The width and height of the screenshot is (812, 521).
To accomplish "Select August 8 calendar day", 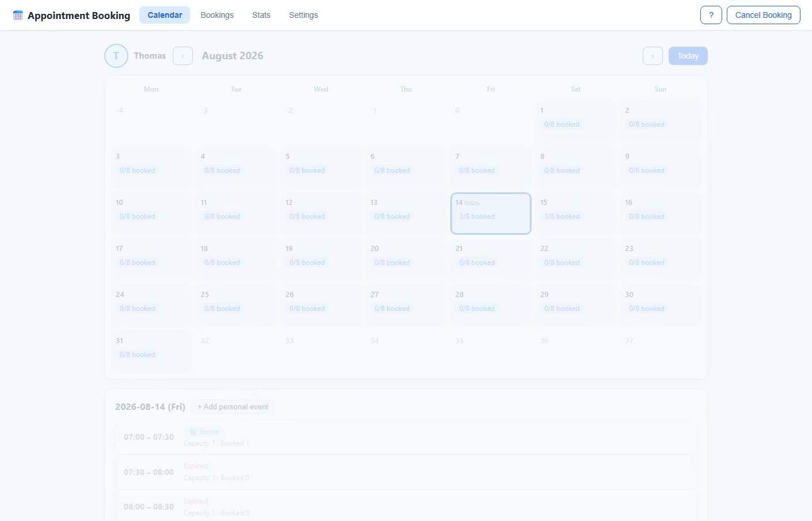I will click(x=576, y=168).
